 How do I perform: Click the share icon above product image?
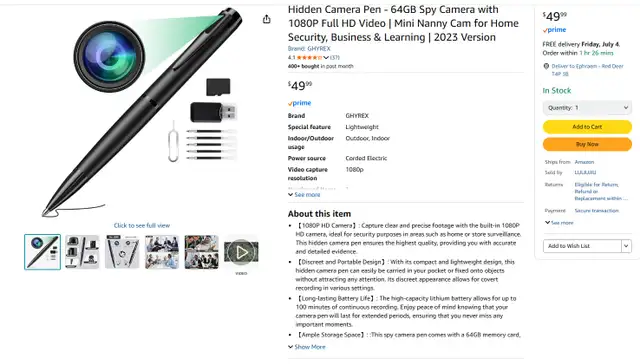(x=267, y=19)
